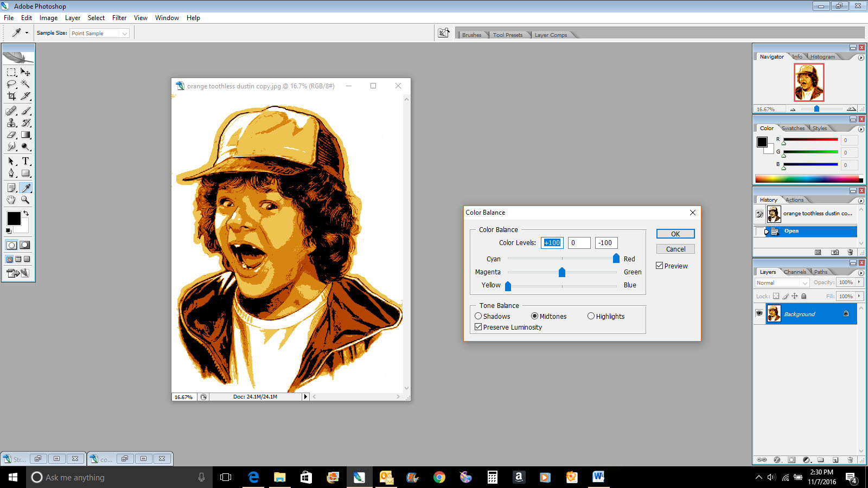Viewport: 868px width, 488px height.
Task: Open the File Browser icon in options bar
Action: point(444,33)
